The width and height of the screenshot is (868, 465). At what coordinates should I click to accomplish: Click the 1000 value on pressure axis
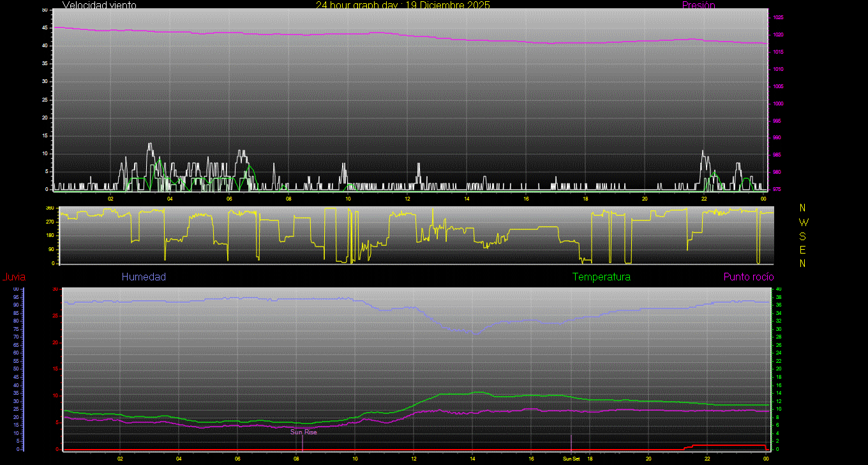pyautogui.click(x=778, y=103)
